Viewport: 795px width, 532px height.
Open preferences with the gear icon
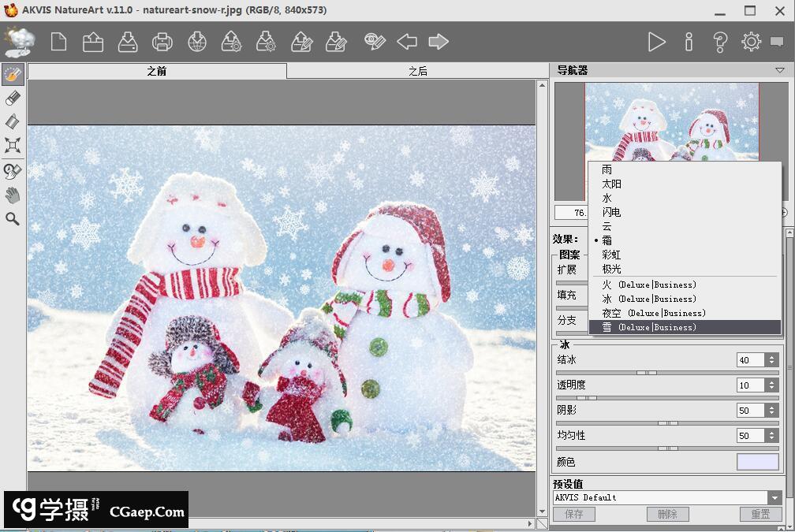[751, 42]
